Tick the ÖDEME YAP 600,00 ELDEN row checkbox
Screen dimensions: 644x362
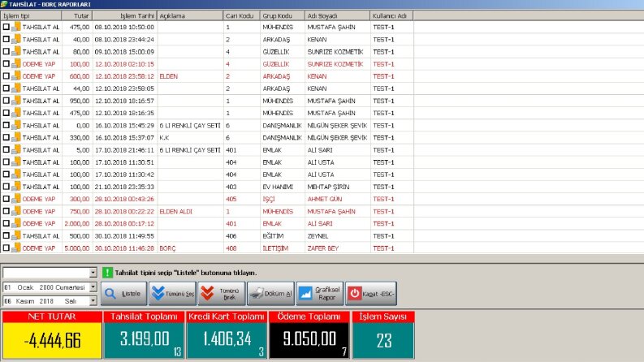pyautogui.click(x=6, y=76)
